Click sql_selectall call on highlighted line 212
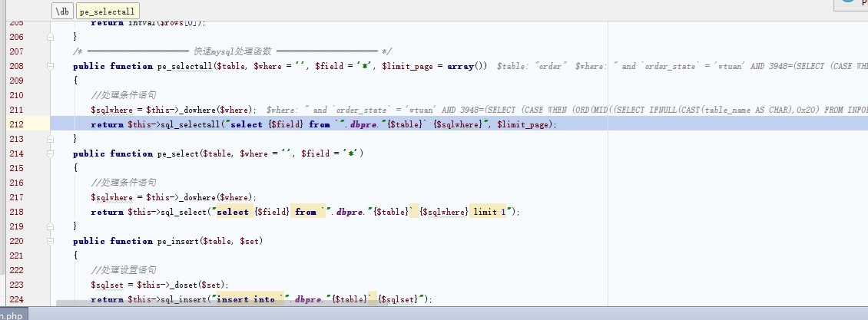The height and width of the screenshot is (320, 868). click(x=190, y=124)
